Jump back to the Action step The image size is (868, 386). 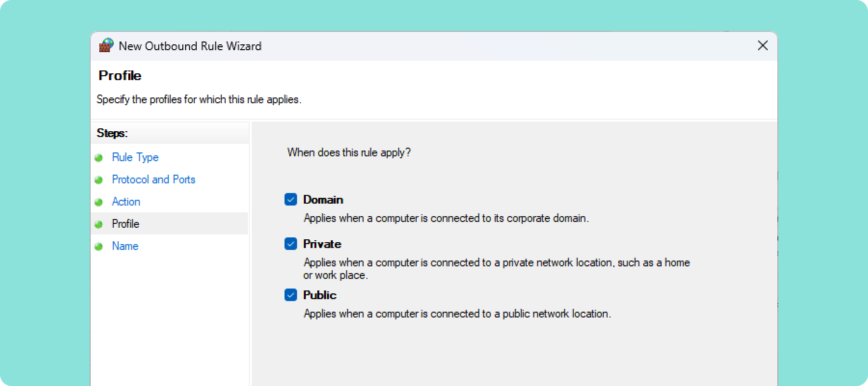coord(126,202)
